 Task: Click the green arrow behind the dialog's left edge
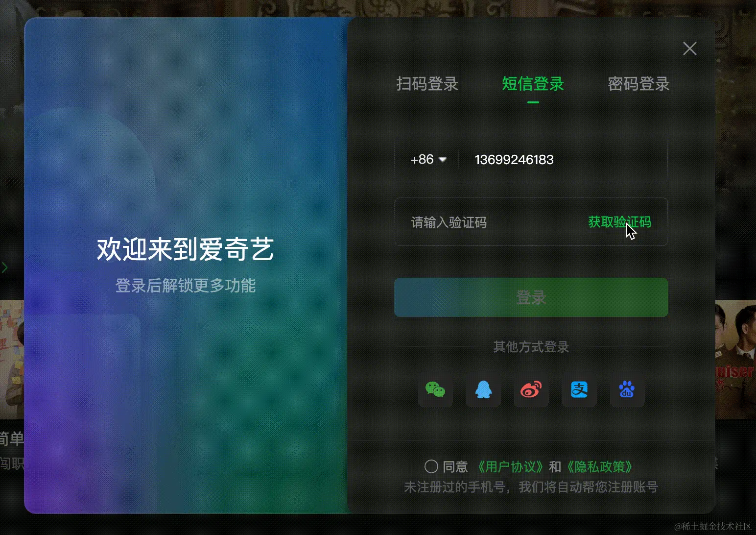[x=4, y=267]
